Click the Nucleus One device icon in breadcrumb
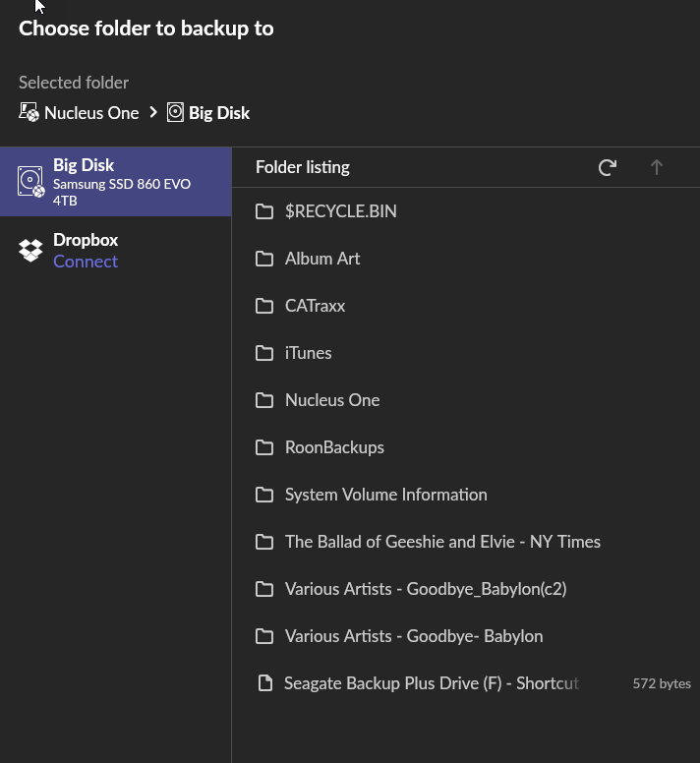The height and width of the screenshot is (763, 700). pos(29,113)
